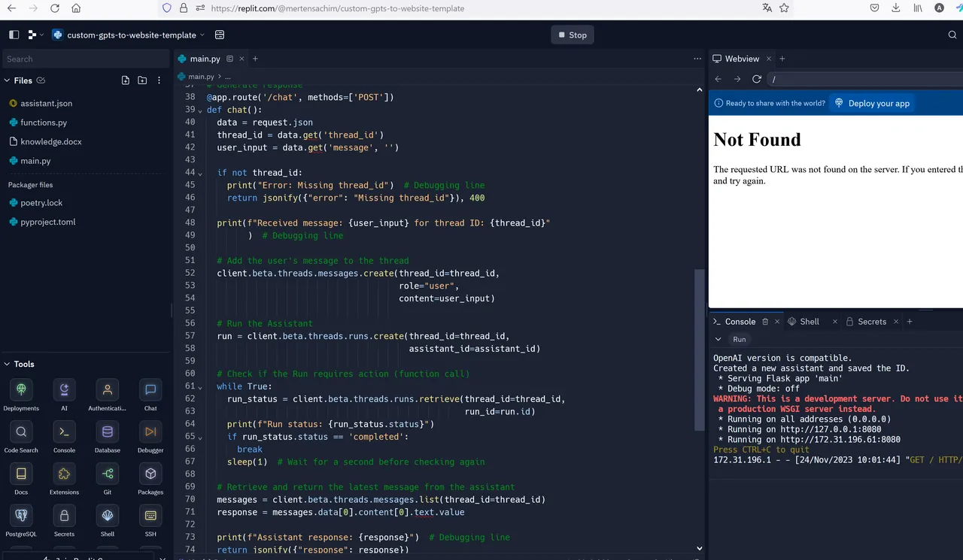Viewport: 963px width, 560px height.
Task: Open the Database tool
Action: 108,437
